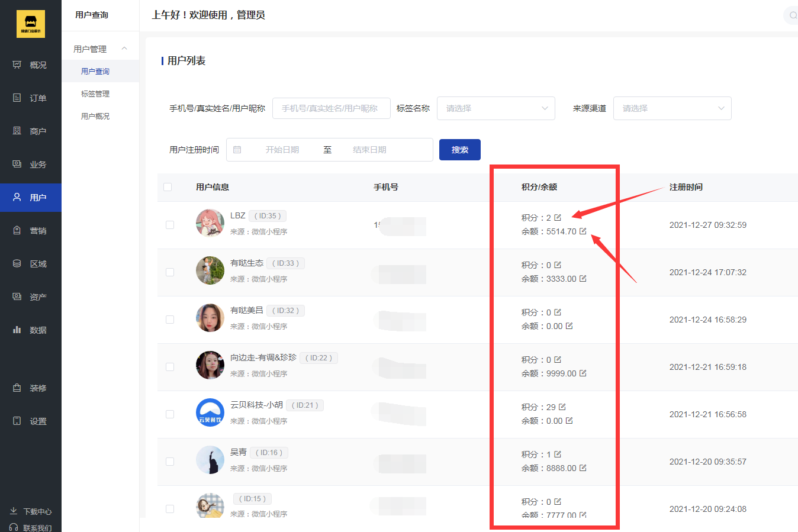
Task: Click user name 吴青
Action: point(239,452)
